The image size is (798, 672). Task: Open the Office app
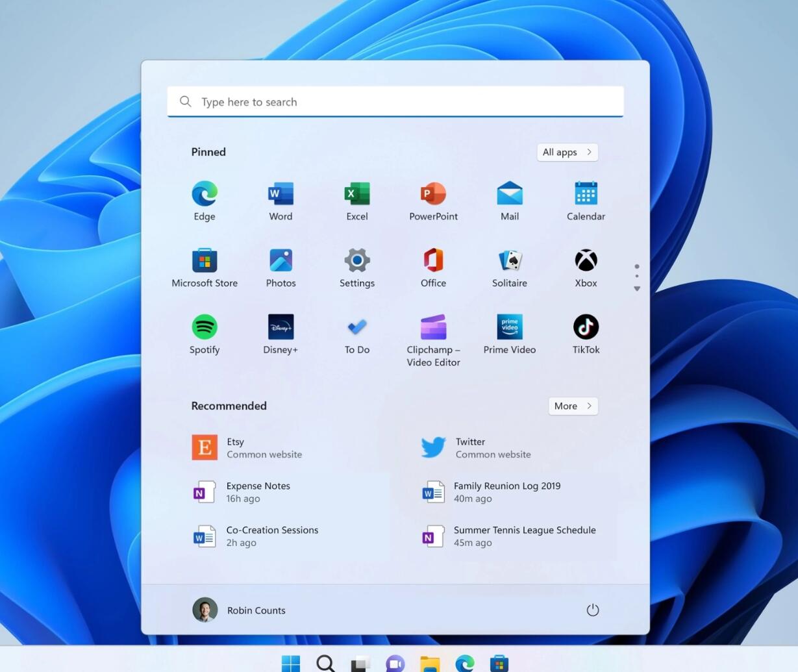[433, 268]
